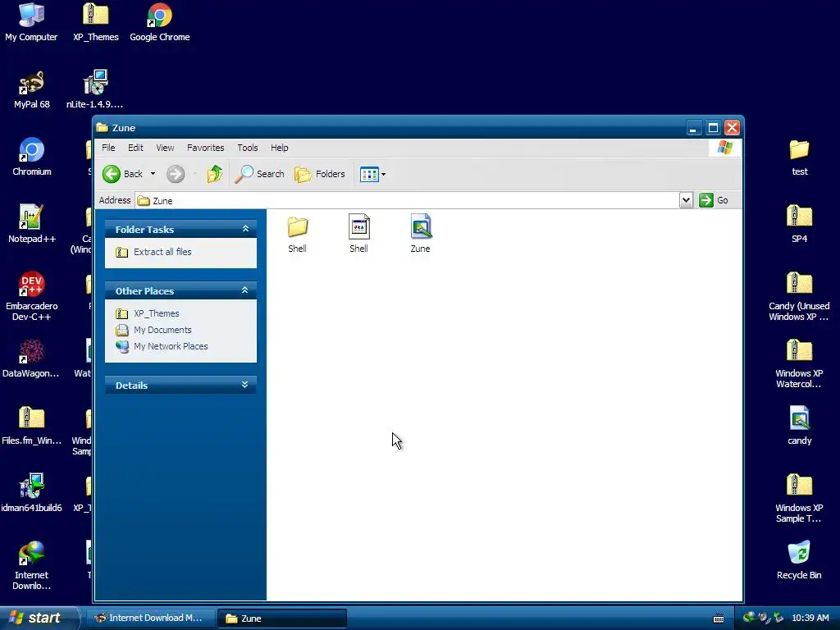Open the Views button menu

pyautogui.click(x=373, y=174)
